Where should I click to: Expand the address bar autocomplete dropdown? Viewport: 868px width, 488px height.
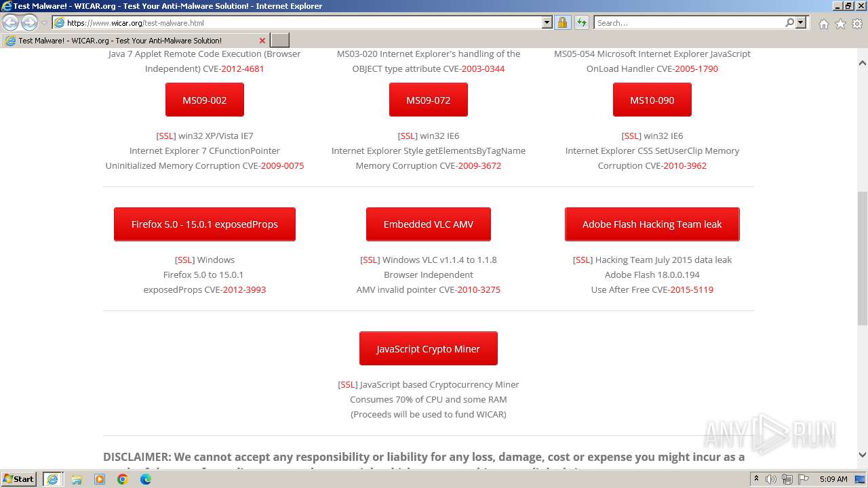pos(547,22)
